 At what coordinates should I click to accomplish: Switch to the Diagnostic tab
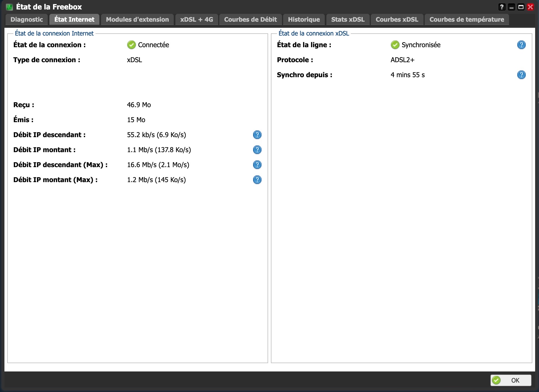(27, 19)
